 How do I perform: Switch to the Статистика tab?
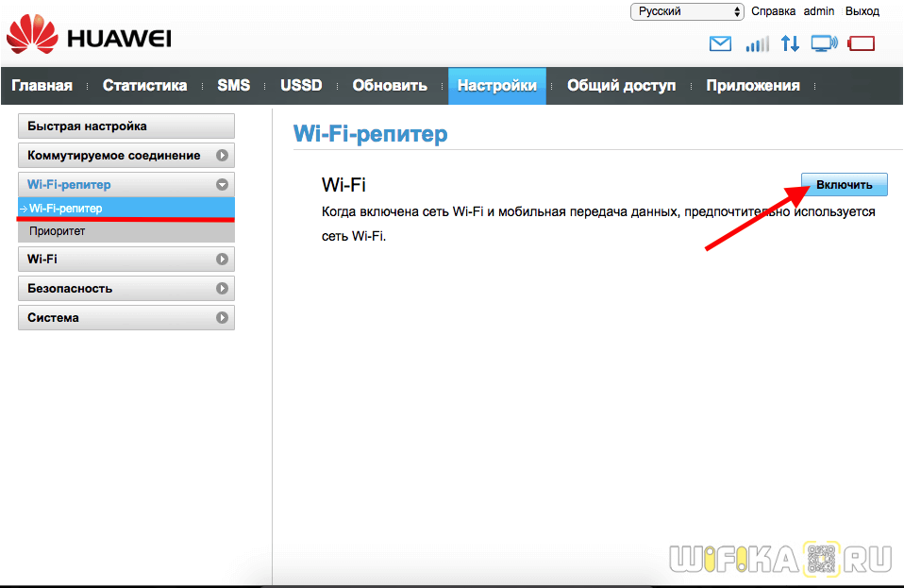pos(144,85)
